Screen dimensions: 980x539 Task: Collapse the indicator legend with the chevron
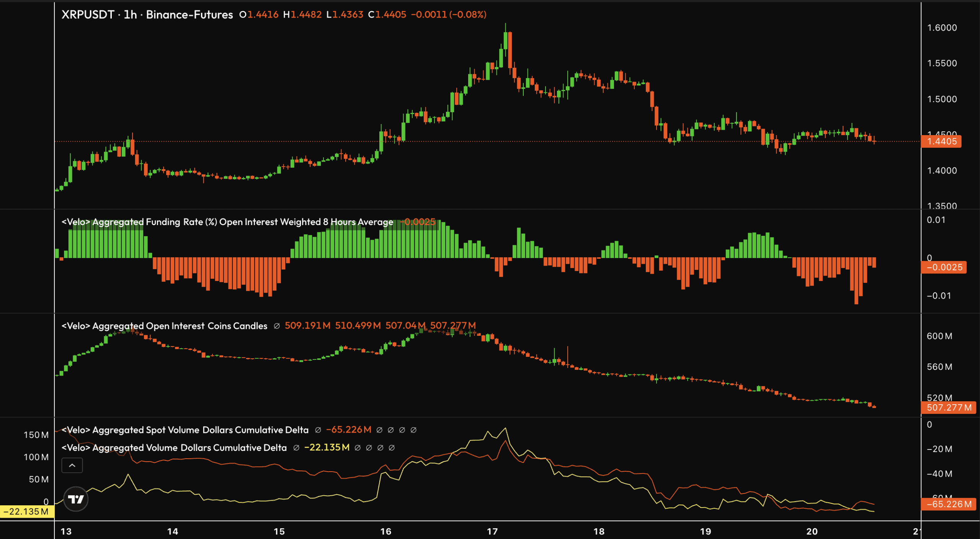click(x=72, y=465)
